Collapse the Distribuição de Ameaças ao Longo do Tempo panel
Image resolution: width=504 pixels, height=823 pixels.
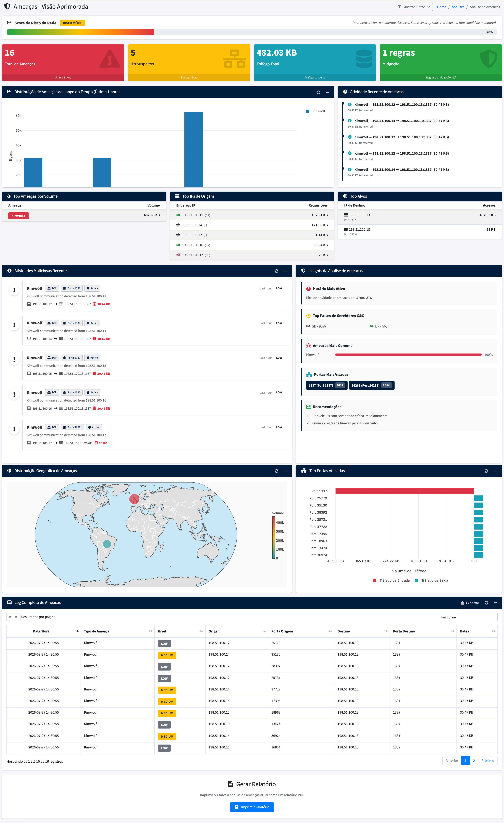point(327,92)
